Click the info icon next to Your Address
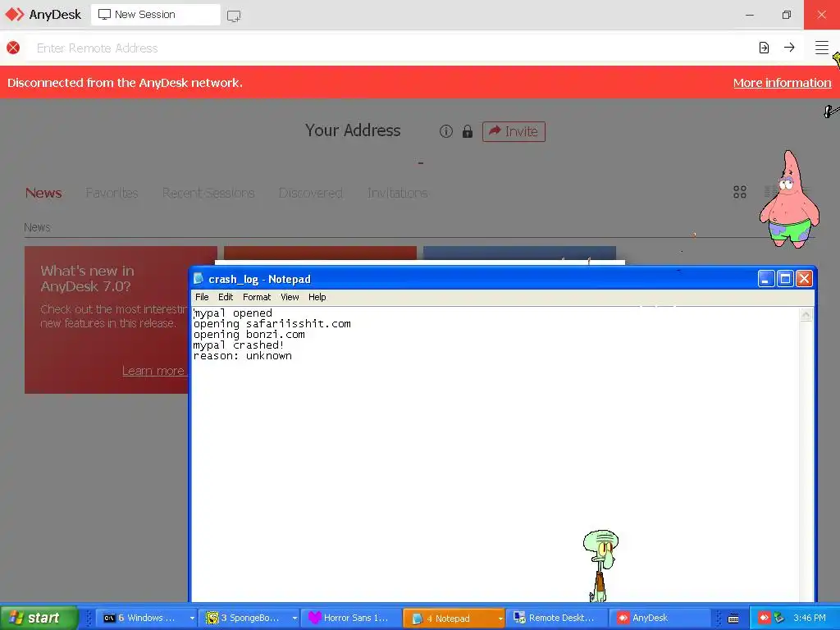840x630 pixels. click(x=446, y=131)
